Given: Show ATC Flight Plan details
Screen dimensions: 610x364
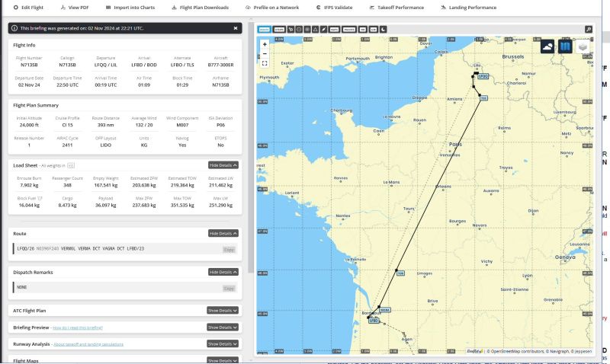Looking at the screenshot, I should (222, 311).
